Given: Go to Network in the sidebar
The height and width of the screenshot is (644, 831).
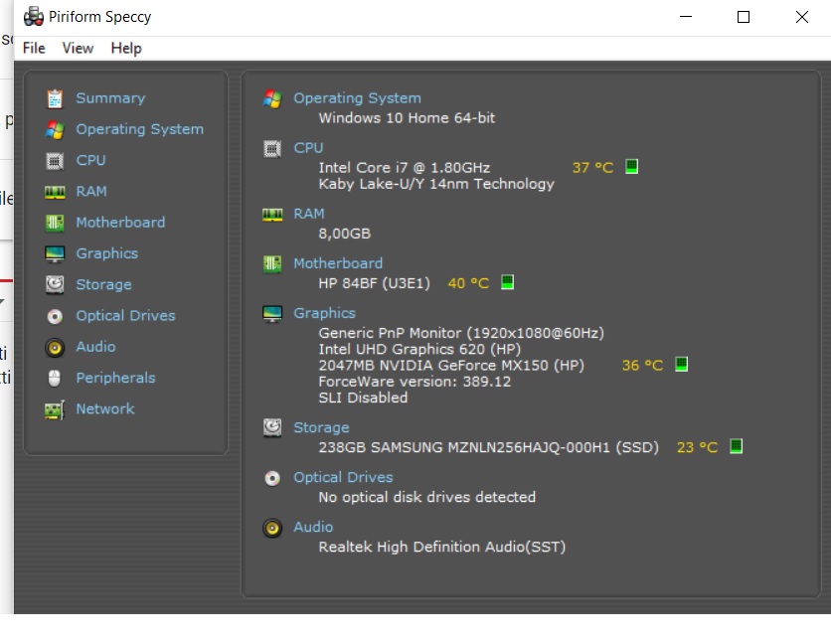Looking at the screenshot, I should click(x=105, y=408).
